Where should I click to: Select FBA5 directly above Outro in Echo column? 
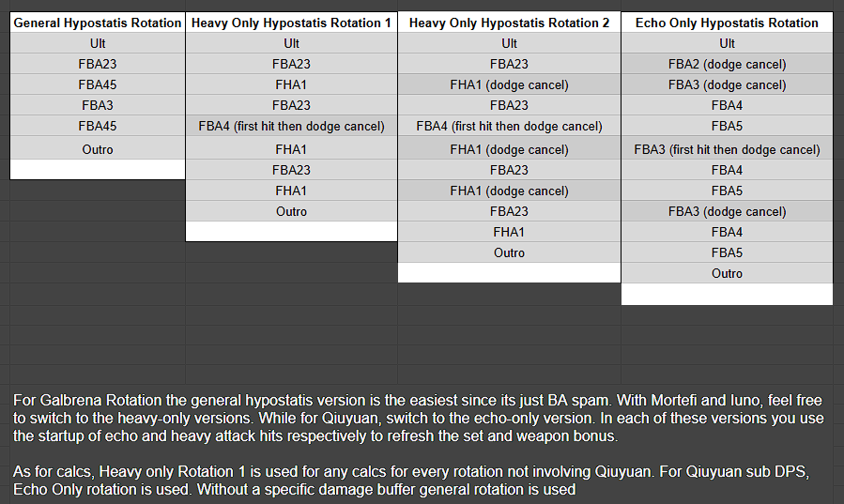point(727,252)
